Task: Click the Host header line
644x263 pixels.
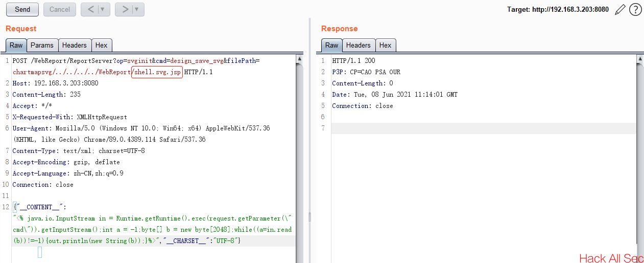Action: (55, 83)
